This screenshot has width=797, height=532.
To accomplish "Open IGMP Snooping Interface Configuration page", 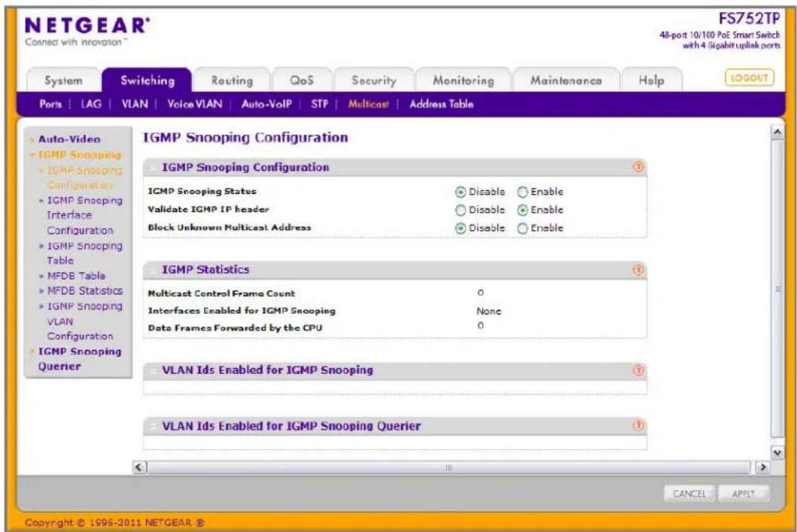I will click(84, 215).
